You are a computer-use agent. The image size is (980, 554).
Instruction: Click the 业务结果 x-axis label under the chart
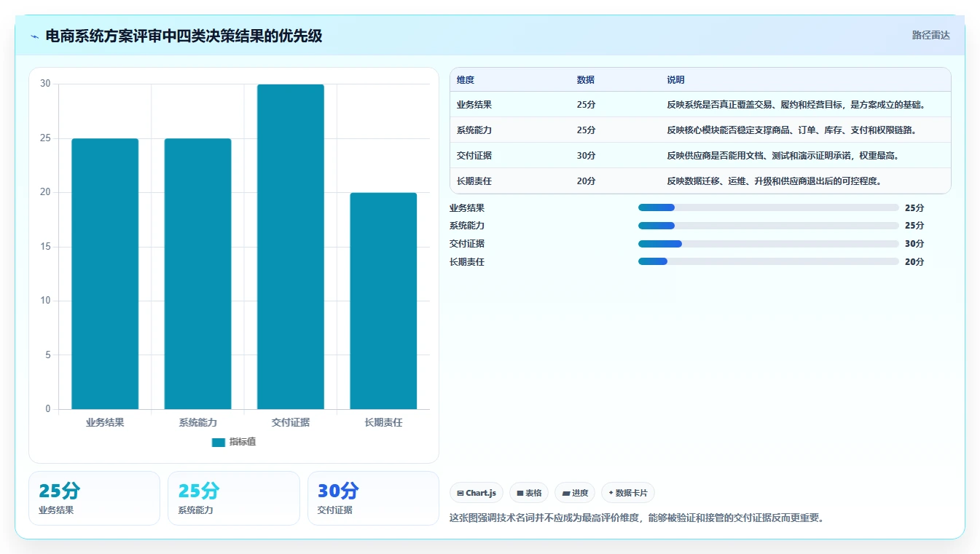click(x=105, y=422)
